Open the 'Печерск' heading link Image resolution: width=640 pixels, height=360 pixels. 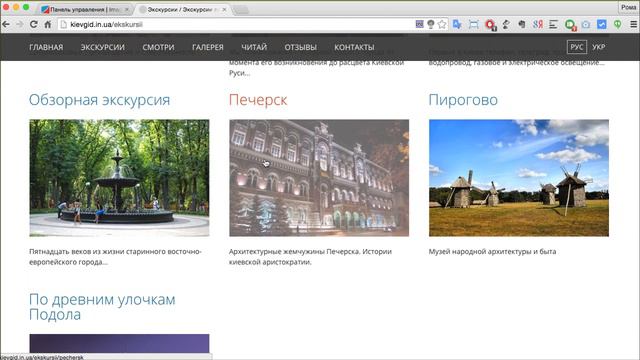pyautogui.click(x=258, y=100)
